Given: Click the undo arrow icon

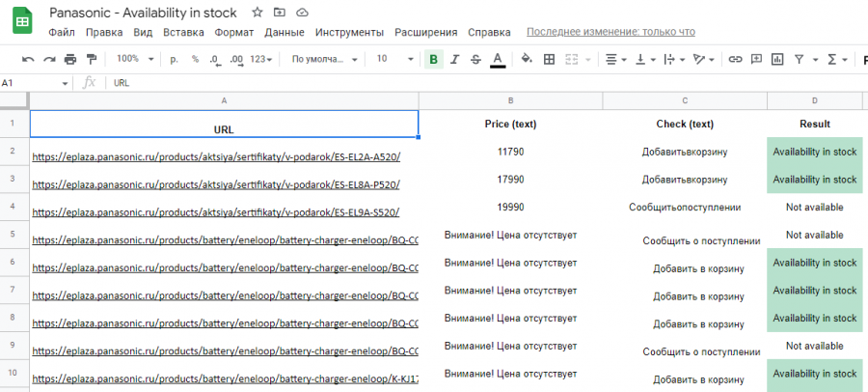Looking at the screenshot, I should click(28, 59).
